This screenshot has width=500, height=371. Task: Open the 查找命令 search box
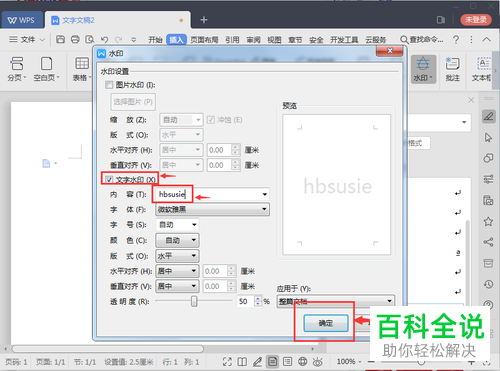422,40
